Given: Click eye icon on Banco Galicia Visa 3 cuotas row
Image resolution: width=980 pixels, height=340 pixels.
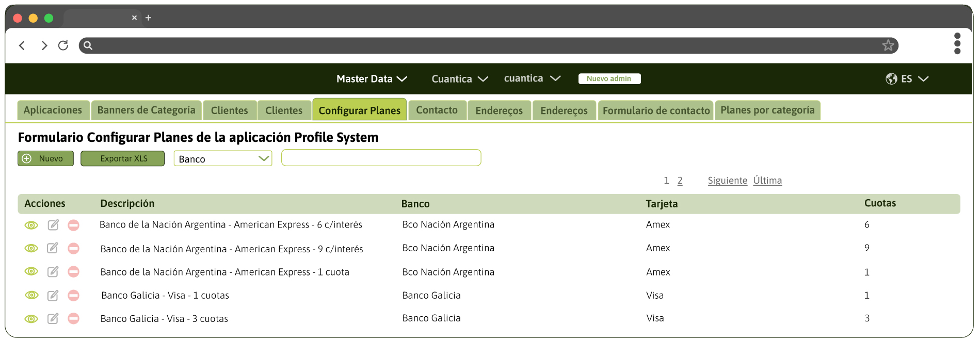Looking at the screenshot, I should point(31,319).
